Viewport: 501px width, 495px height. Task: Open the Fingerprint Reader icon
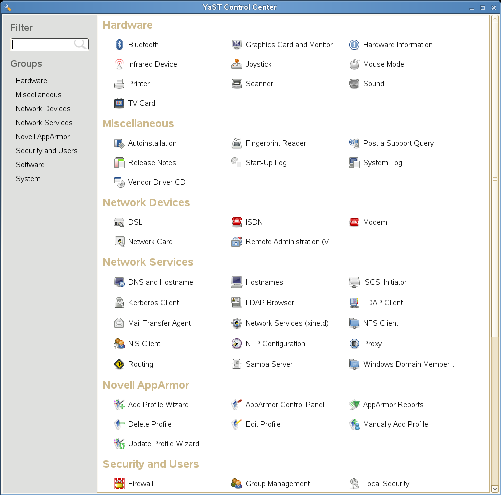coord(237,143)
